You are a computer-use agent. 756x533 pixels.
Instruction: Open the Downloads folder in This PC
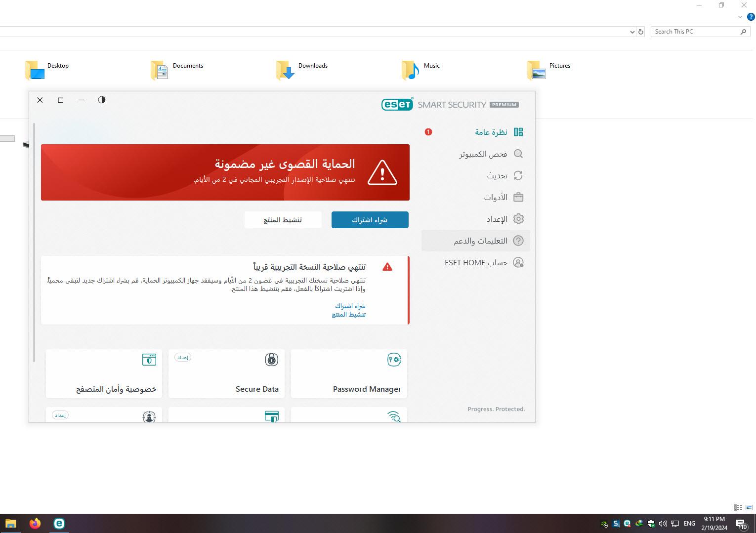tap(302, 70)
